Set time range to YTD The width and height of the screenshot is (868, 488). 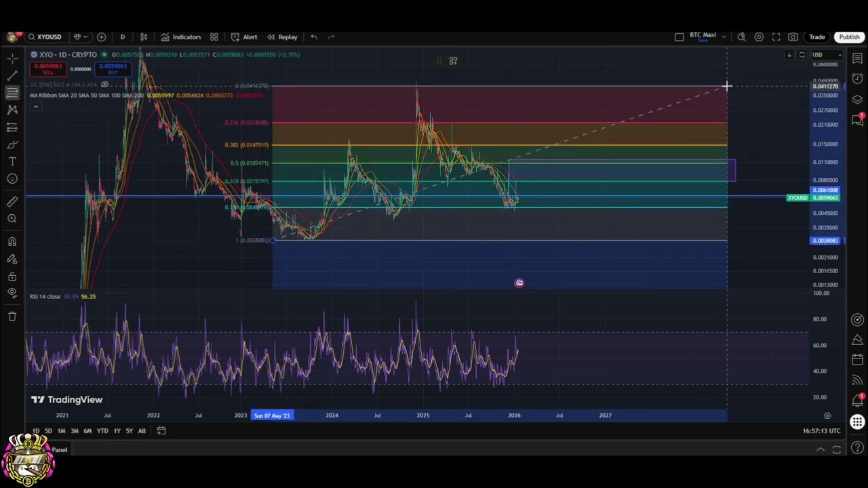pos(102,431)
